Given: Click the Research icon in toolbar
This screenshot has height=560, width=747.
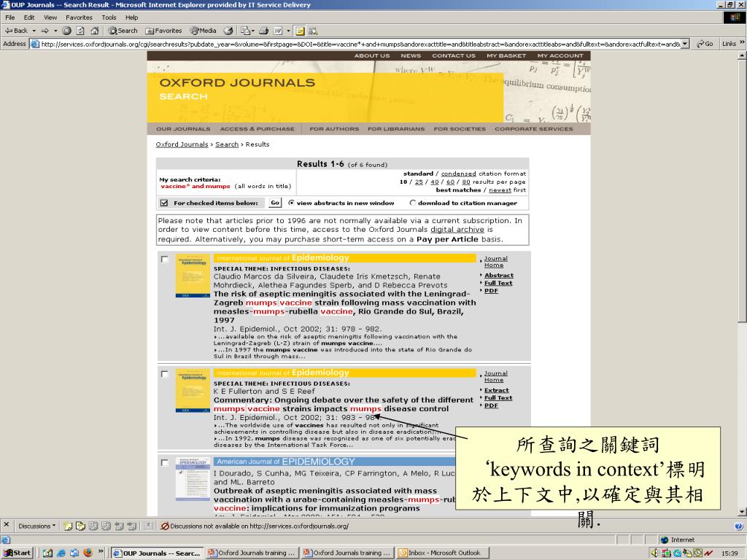Looking at the screenshot, I should coord(313,31).
